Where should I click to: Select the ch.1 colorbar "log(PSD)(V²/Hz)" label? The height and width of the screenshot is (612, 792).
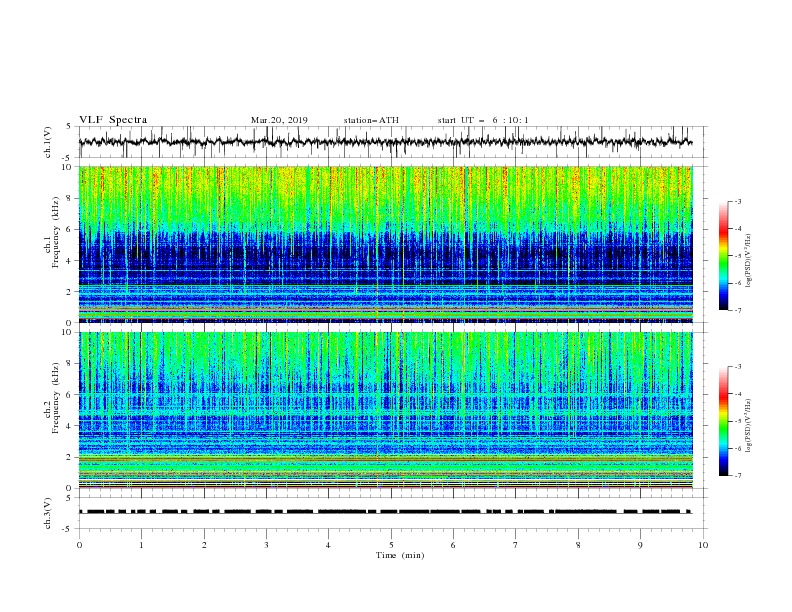pos(748,261)
